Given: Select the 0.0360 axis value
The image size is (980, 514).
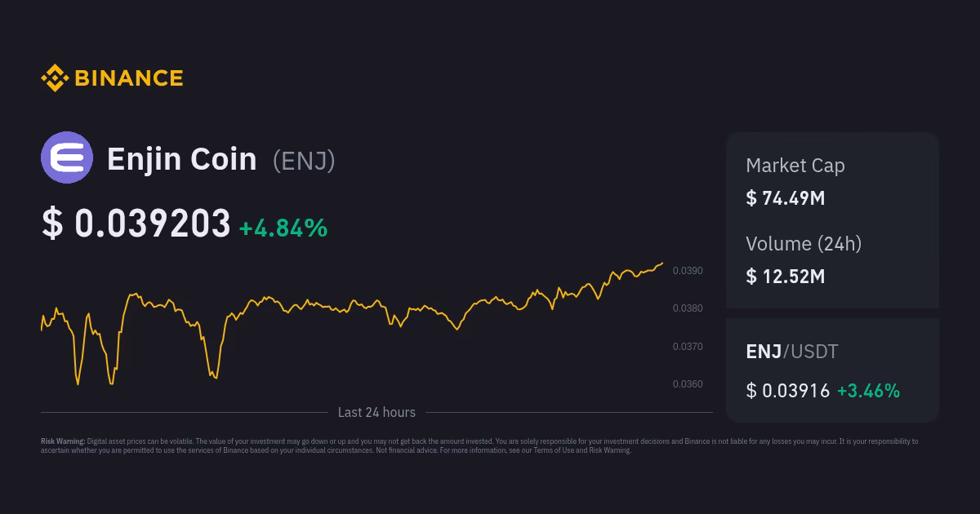Looking at the screenshot, I should click(687, 383).
